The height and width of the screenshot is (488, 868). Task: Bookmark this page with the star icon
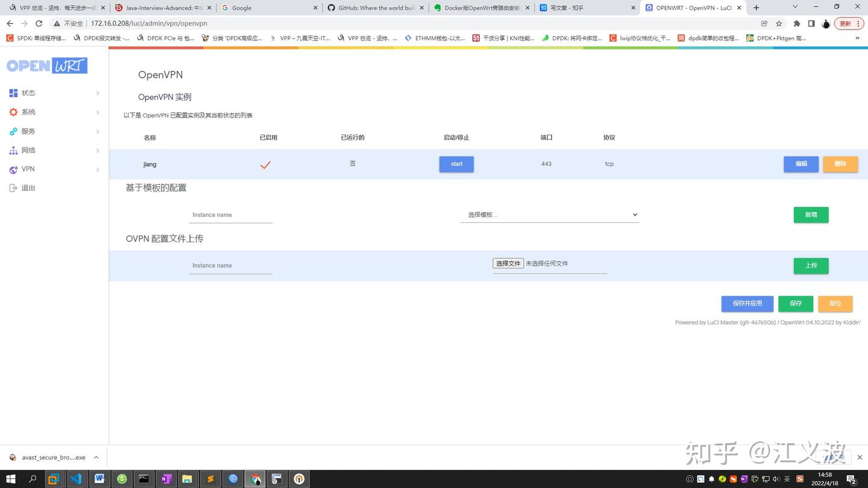pyautogui.click(x=779, y=23)
